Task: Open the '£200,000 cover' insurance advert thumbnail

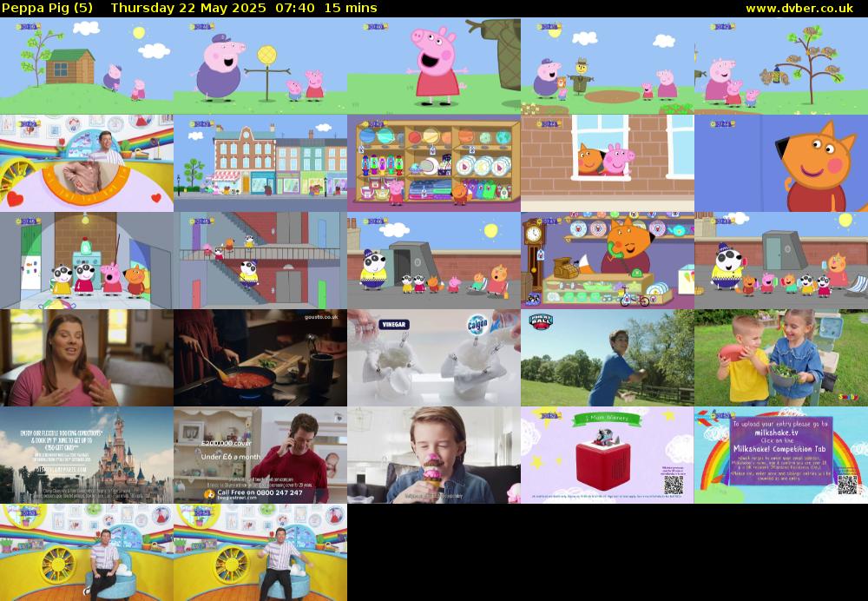Action: click(260, 455)
